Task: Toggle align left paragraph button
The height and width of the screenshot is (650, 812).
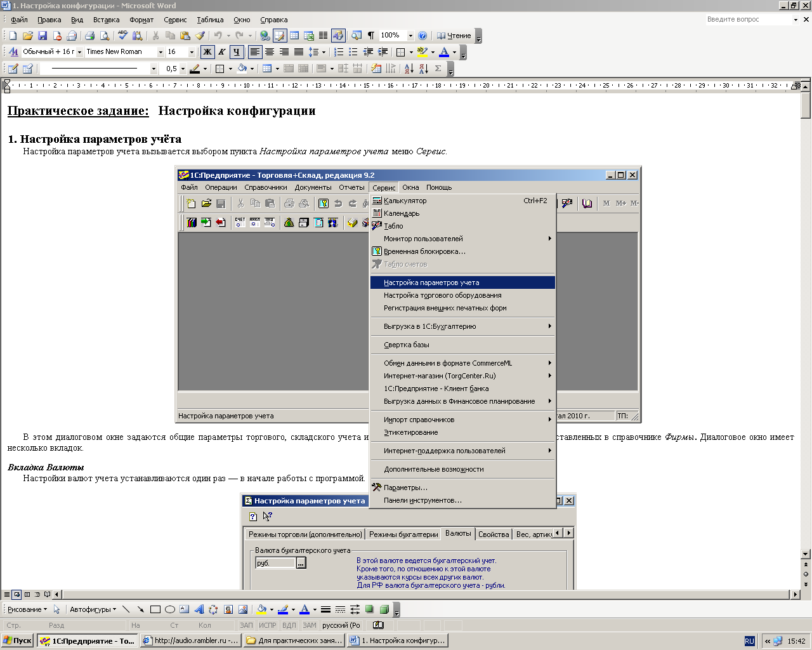Action: coord(255,52)
